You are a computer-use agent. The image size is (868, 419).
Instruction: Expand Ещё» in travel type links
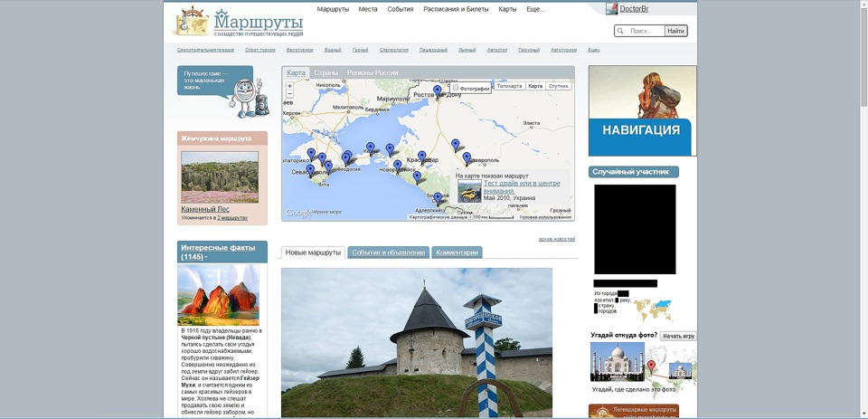tap(593, 50)
